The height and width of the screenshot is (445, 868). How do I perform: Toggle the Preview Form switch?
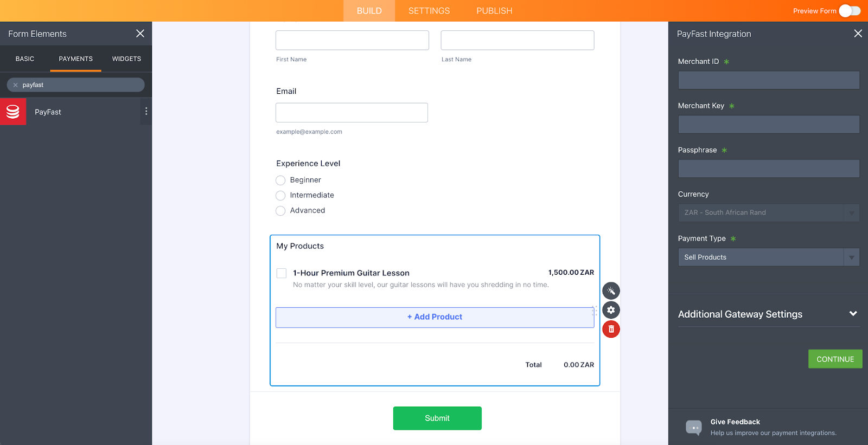point(849,11)
